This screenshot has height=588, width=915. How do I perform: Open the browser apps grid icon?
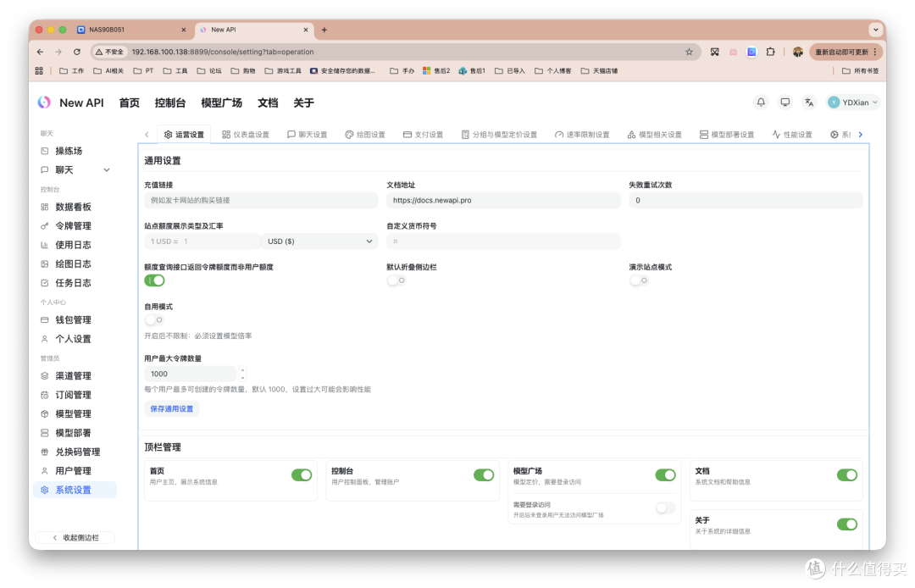click(39, 70)
